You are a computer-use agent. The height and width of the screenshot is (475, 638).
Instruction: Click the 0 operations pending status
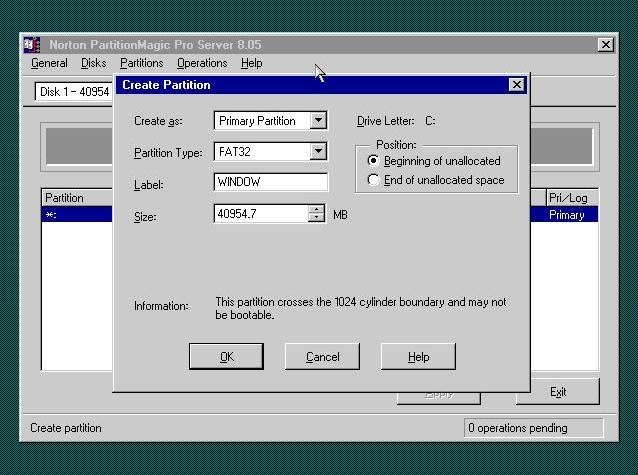pyautogui.click(x=533, y=428)
